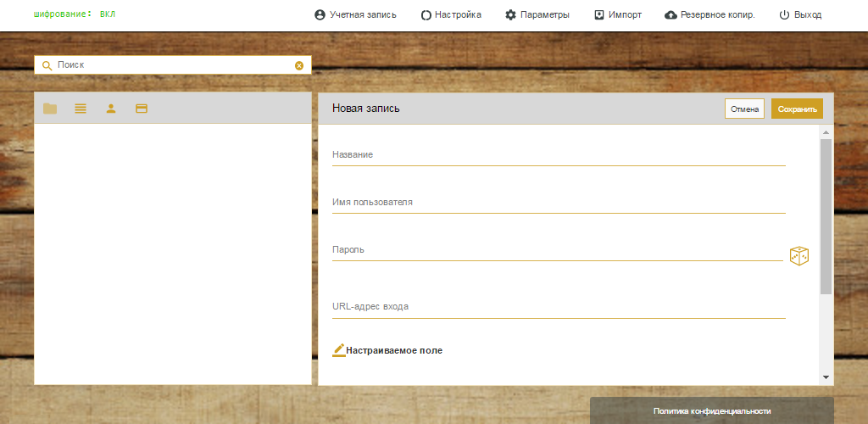
Task: Click the шифрование: ВКЛ status text
Action: click(x=75, y=14)
